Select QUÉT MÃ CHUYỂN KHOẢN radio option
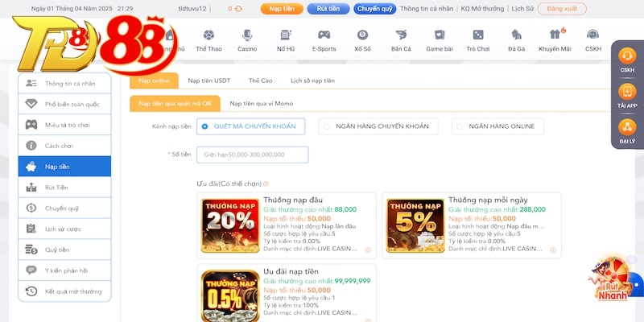This screenshot has height=322, width=644. click(205, 126)
